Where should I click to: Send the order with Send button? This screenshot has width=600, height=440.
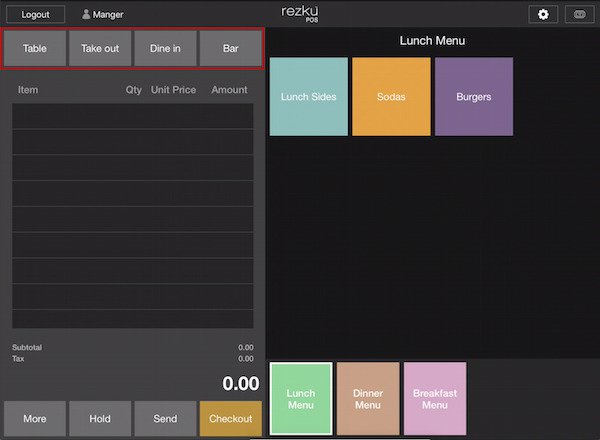pyautogui.click(x=165, y=419)
